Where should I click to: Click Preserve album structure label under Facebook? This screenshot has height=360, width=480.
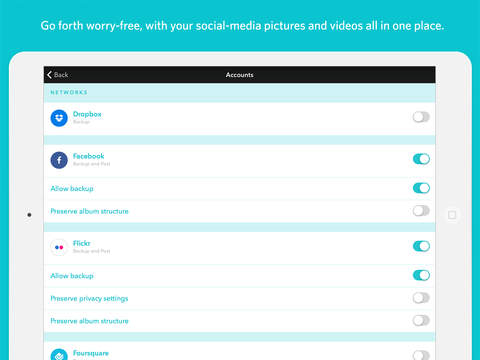89,211
